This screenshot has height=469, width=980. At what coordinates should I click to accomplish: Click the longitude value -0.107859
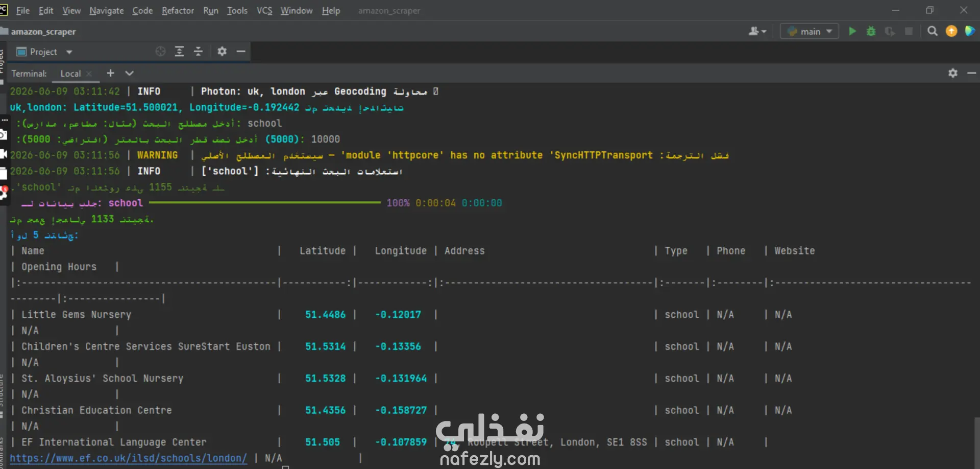pos(401,442)
